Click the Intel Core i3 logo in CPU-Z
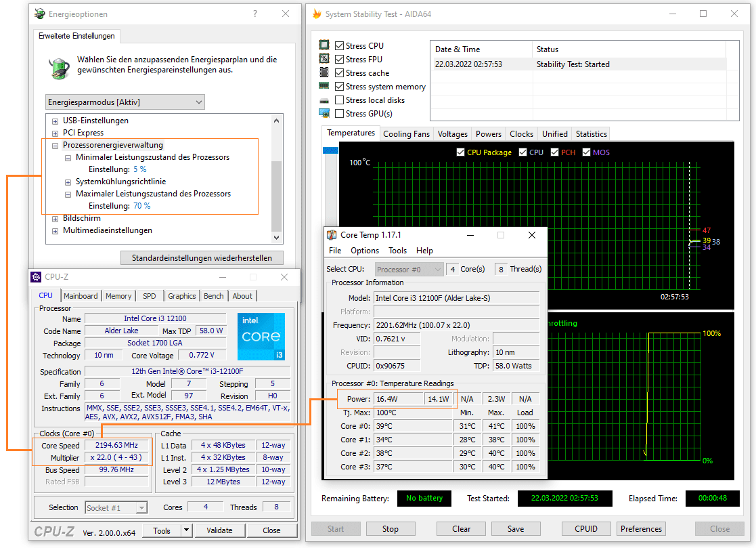Image resolution: width=756 pixels, height=548 pixels. pyautogui.click(x=261, y=336)
